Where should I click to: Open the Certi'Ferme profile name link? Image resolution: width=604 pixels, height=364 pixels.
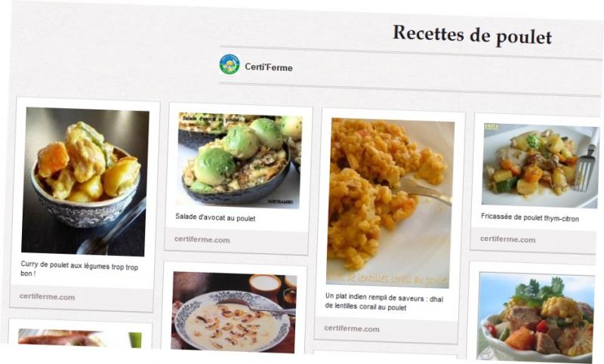(x=269, y=67)
